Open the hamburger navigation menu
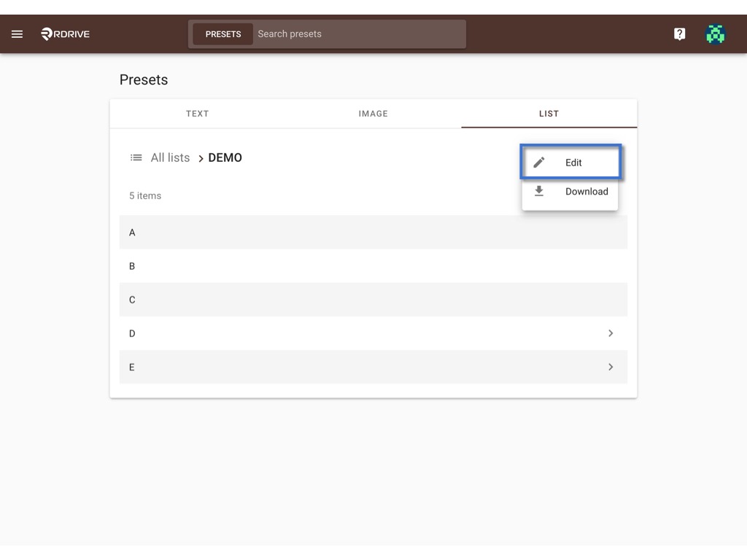747x560 pixels. pos(18,34)
